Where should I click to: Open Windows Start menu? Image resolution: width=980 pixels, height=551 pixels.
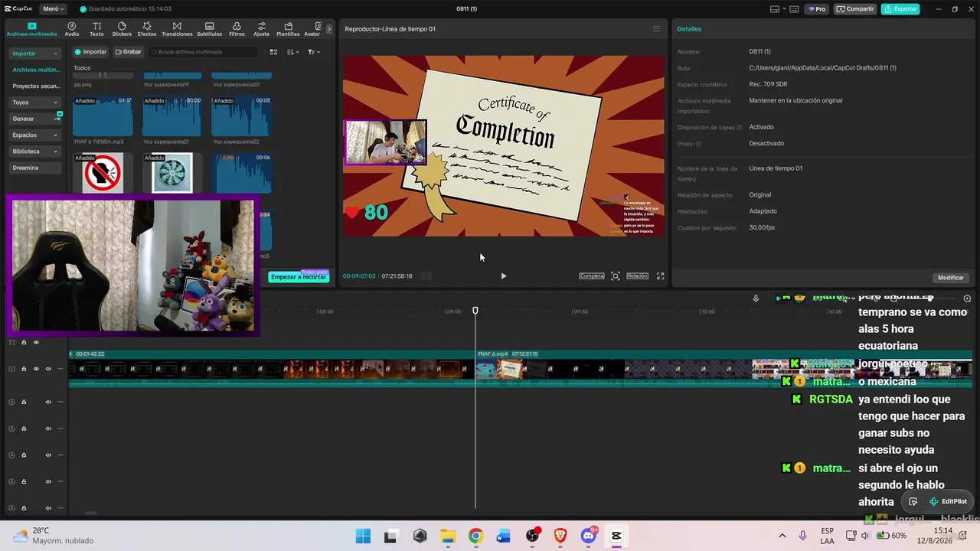pos(363,536)
